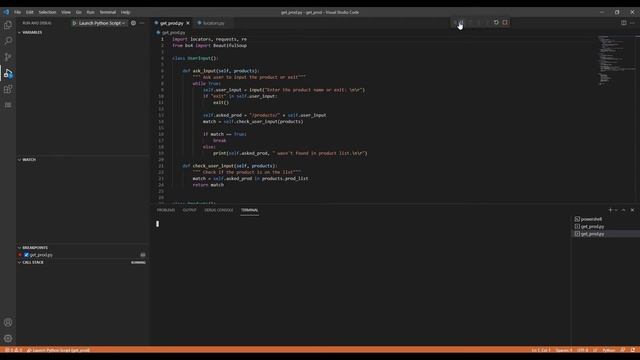
Task: Click the get_prod.py breadcrumb
Action: 173,32
